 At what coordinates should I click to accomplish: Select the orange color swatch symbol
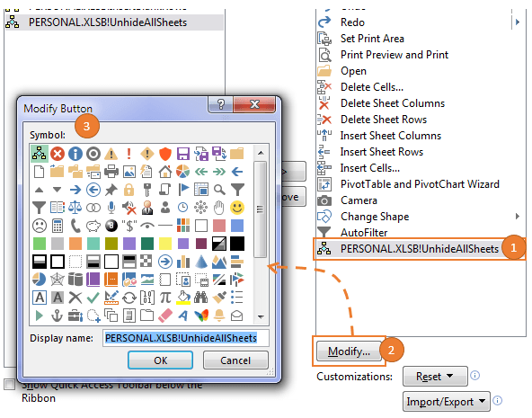click(75, 244)
